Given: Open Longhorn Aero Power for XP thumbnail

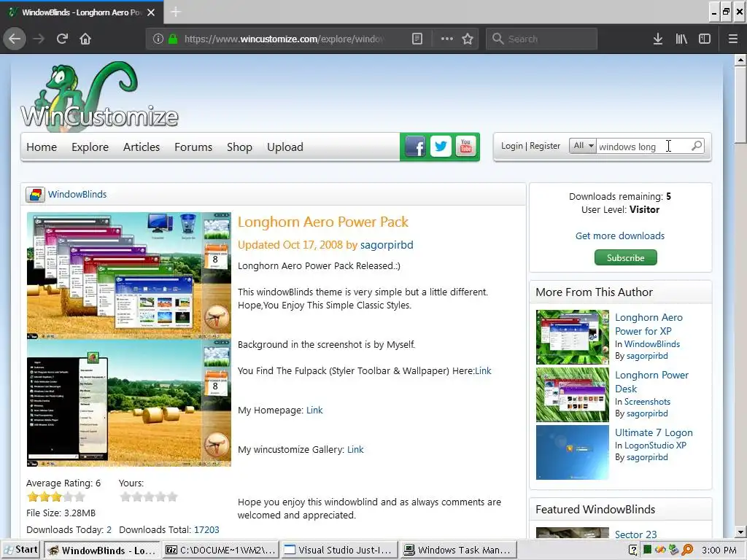Looking at the screenshot, I should [572, 337].
